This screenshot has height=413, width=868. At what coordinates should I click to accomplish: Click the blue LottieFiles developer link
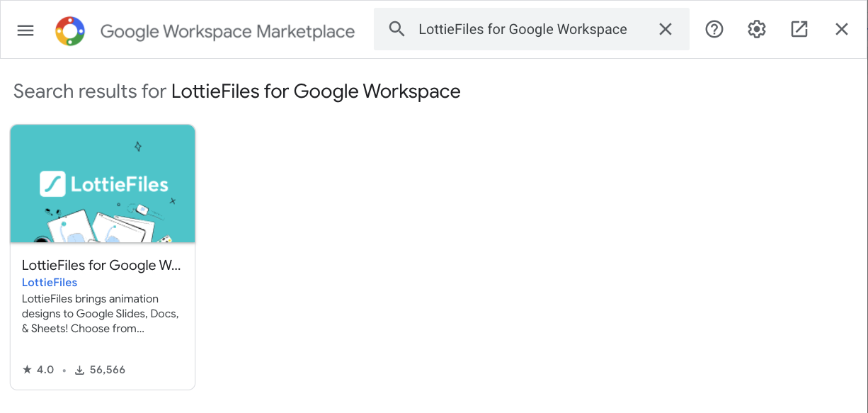[50, 283]
